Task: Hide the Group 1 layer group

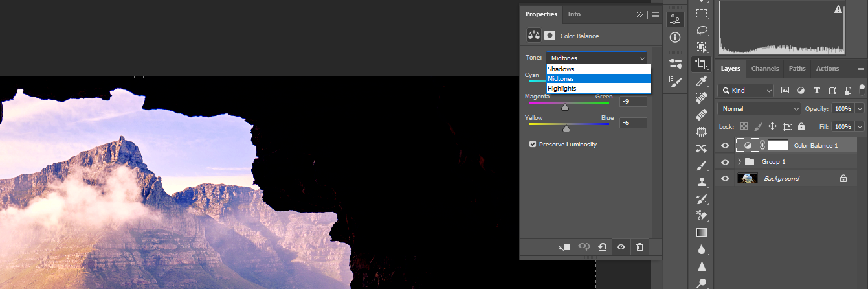Action: 725,162
